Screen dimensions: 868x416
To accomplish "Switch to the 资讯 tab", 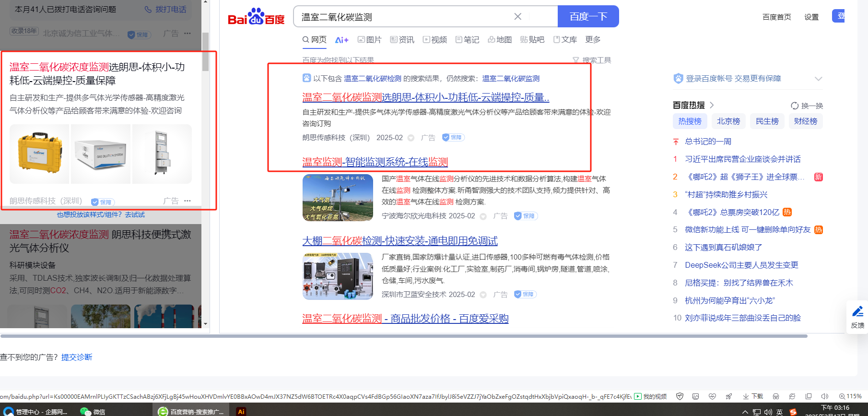I will click(x=402, y=40).
